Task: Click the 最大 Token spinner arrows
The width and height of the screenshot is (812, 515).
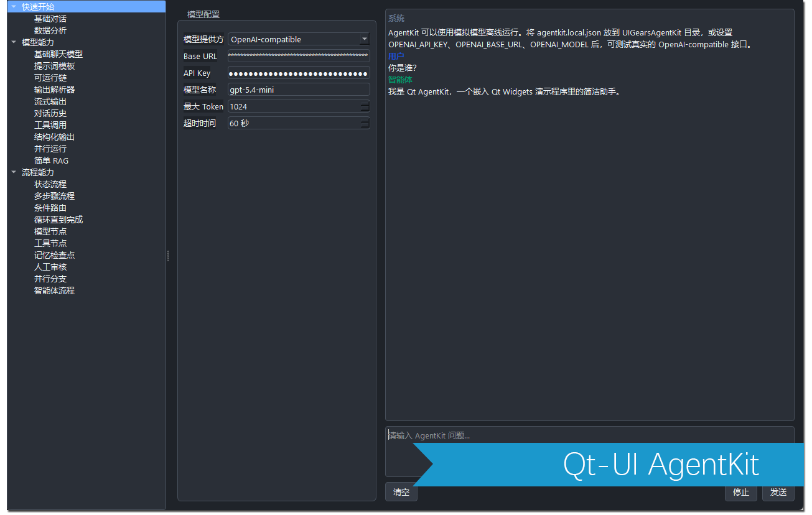Action: coord(365,106)
